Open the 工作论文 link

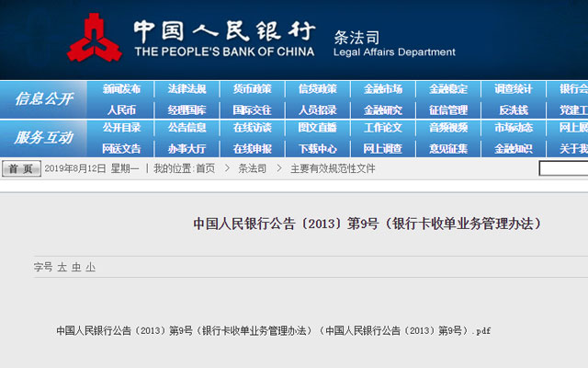383,128
